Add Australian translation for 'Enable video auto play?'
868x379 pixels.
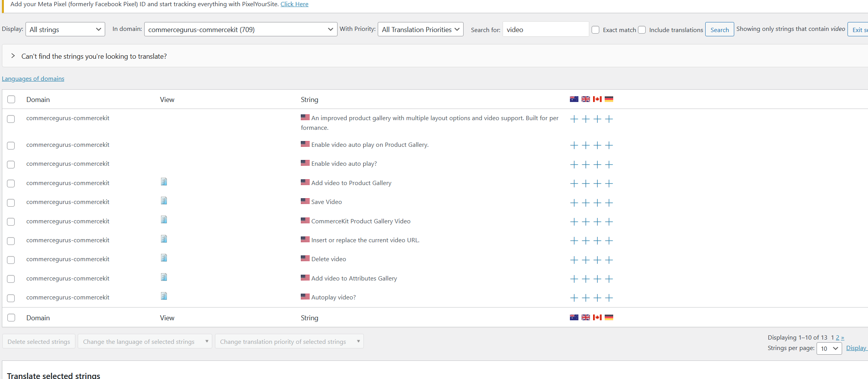[x=574, y=165]
